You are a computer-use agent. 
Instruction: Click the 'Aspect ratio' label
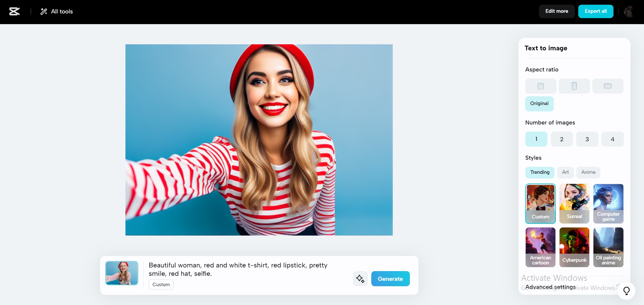coord(542,69)
